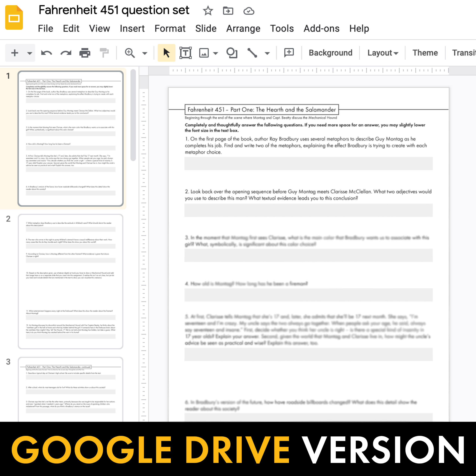Open the Format menu
Viewport: 476px width, 476px height.
(170, 29)
